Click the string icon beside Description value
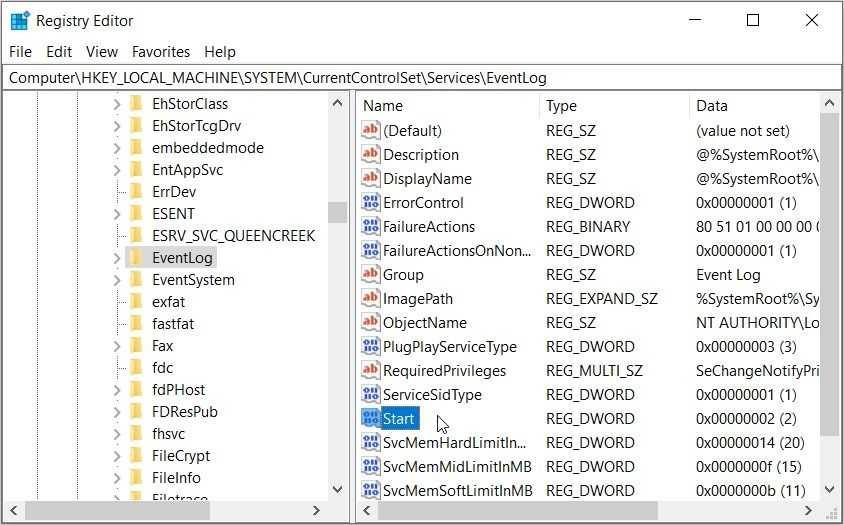Screen dimensions: 844x525 coord(370,155)
